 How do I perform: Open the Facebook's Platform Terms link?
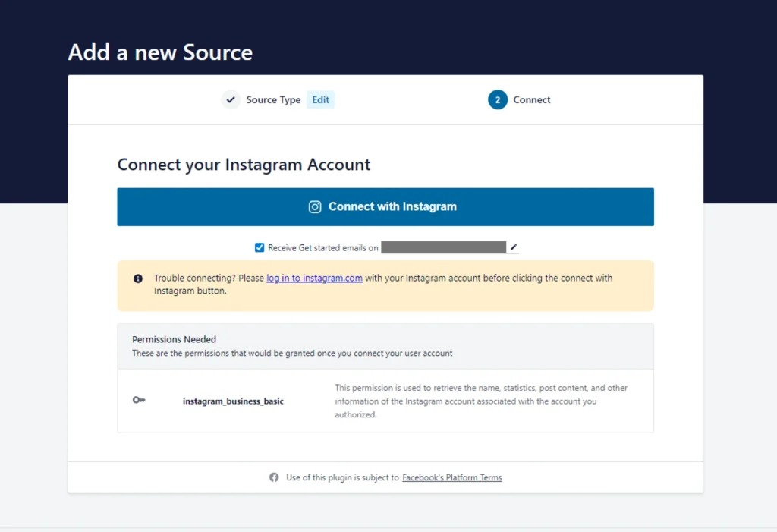[x=451, y=478]
